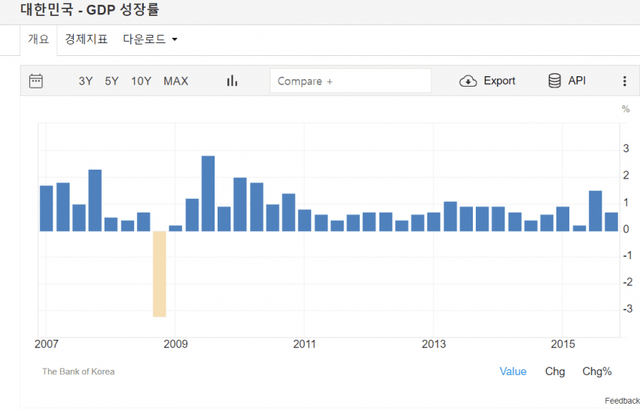640x410 pixels.
Task: Select the 3Y time range
Action: tap(86, 81)
